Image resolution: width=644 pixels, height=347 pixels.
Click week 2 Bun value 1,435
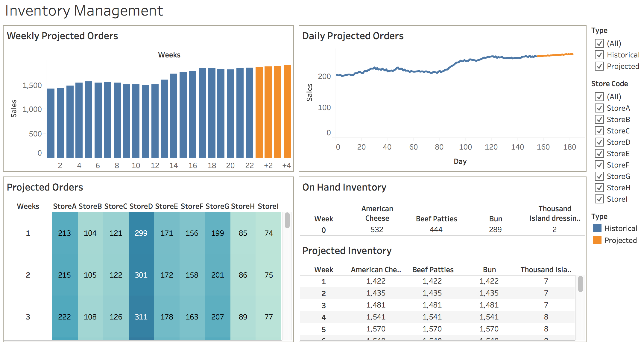[x=489, y=293]
